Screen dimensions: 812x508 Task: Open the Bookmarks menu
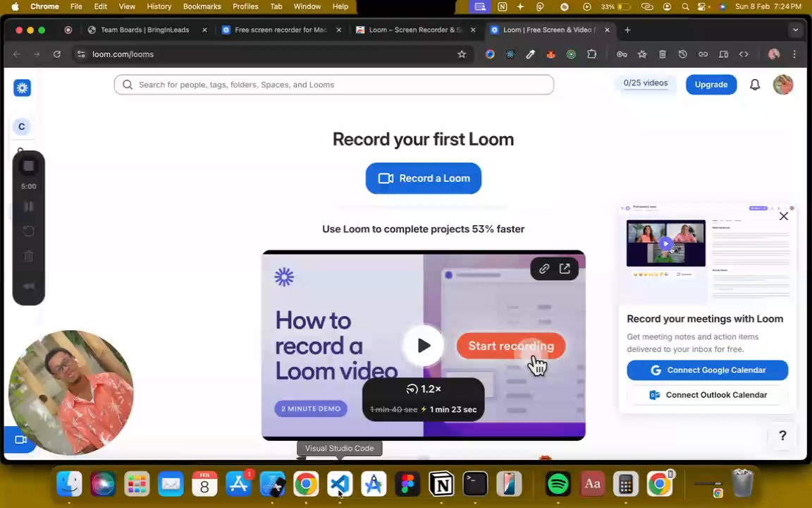point(202,6)
